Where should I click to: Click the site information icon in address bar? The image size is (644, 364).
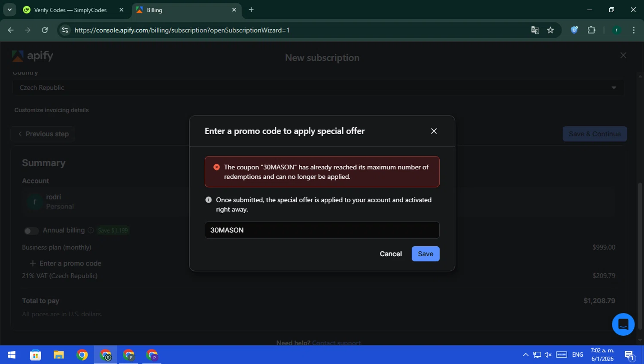pyautogui.click(x=65, y=30)
